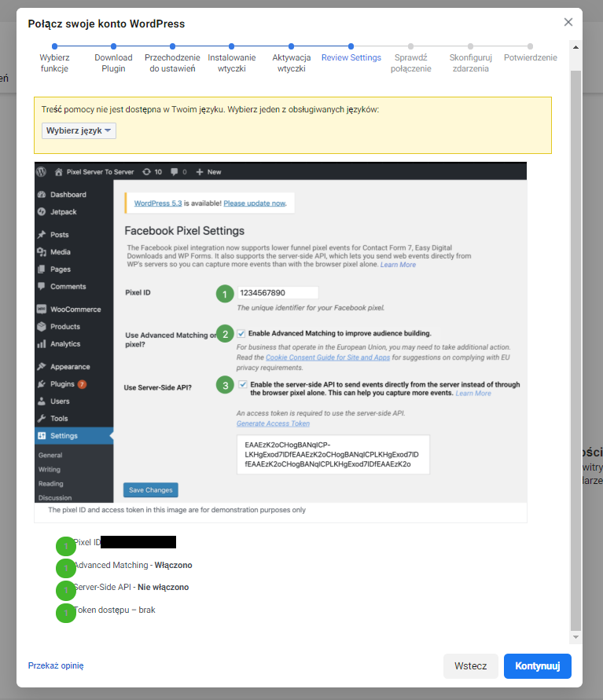This screenshot has height=700, width=603.
Task: Open the Generate Access Token link
Action: pyautogui.click(x=273, y=423)
